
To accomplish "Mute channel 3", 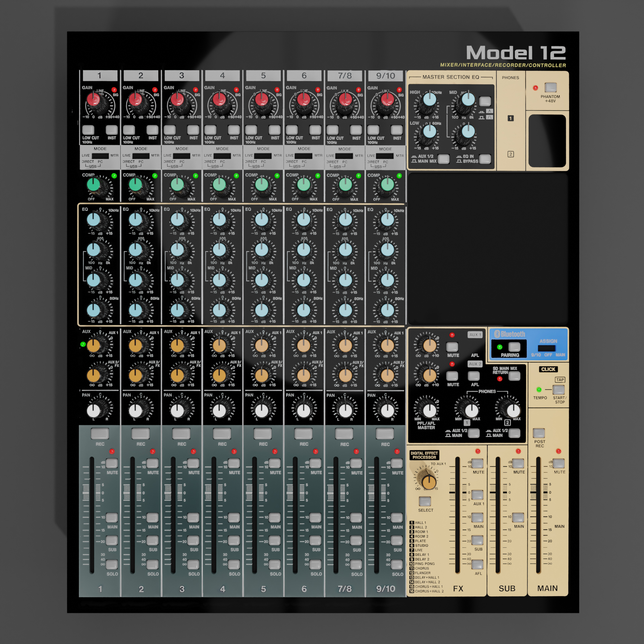I will tap(193, 463).
